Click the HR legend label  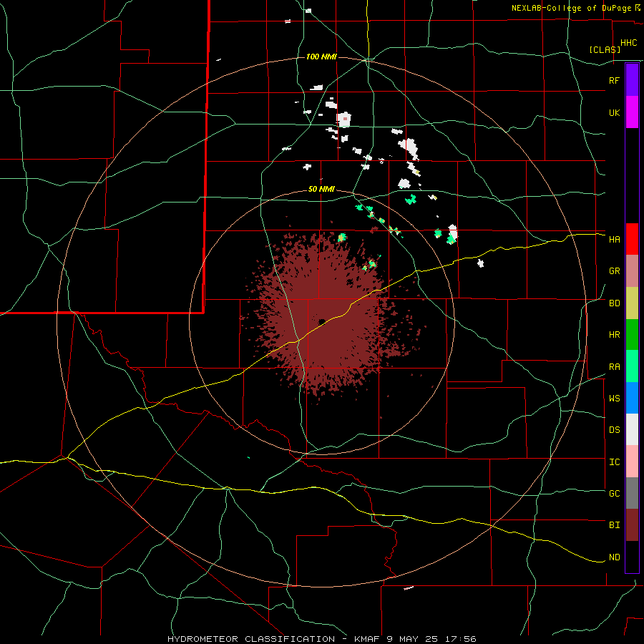(614, 335)
